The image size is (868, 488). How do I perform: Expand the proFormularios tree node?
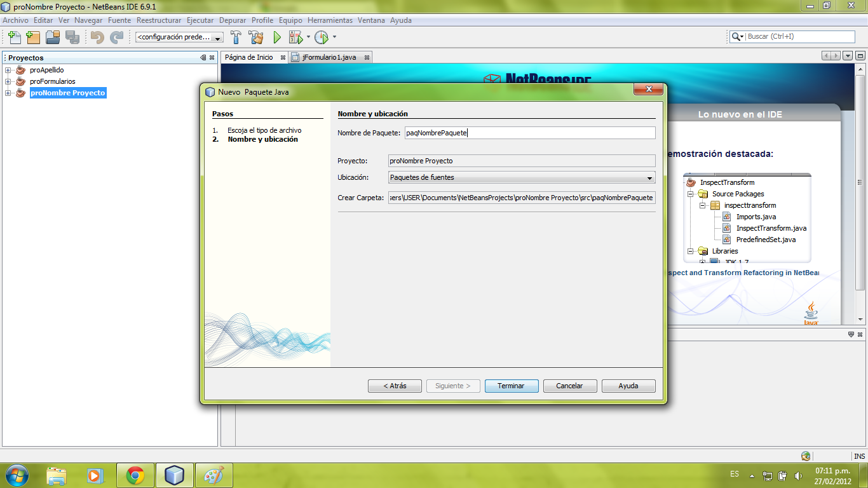tap(9, 81)
